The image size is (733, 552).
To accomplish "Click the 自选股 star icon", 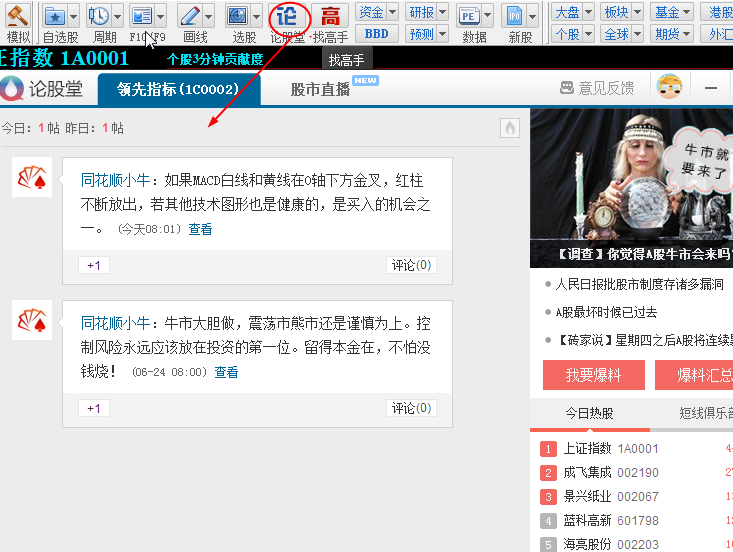I will tap(54, 16).
